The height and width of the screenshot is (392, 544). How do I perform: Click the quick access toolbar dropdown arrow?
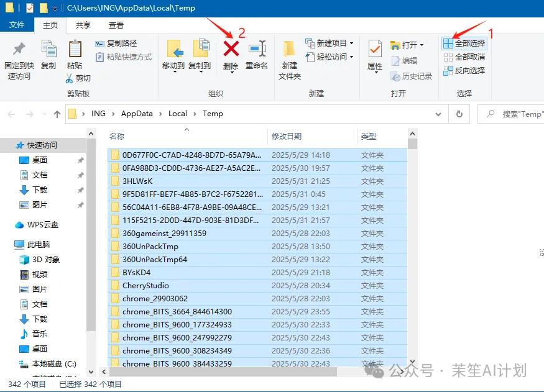pyautogui.click(x=55, y=8)
